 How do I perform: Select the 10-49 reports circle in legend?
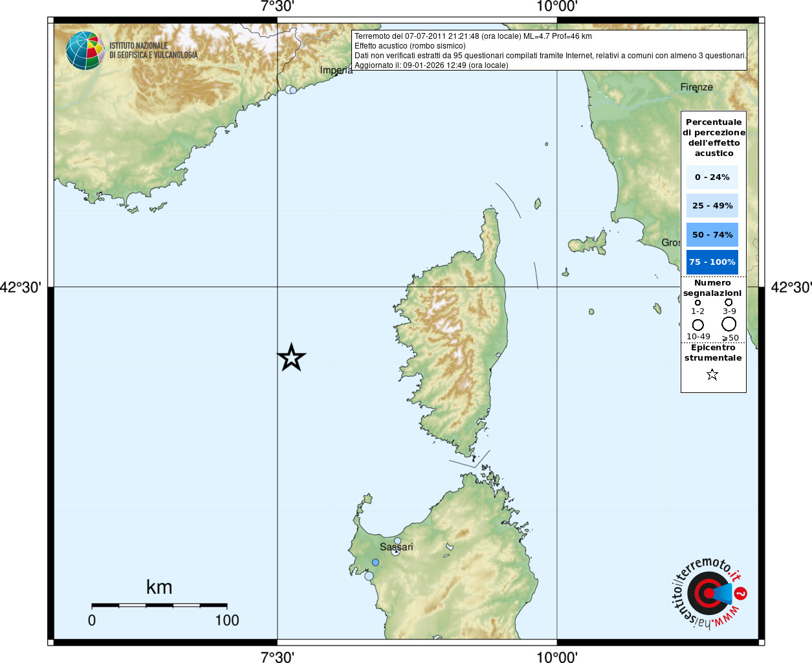point(697,324)
